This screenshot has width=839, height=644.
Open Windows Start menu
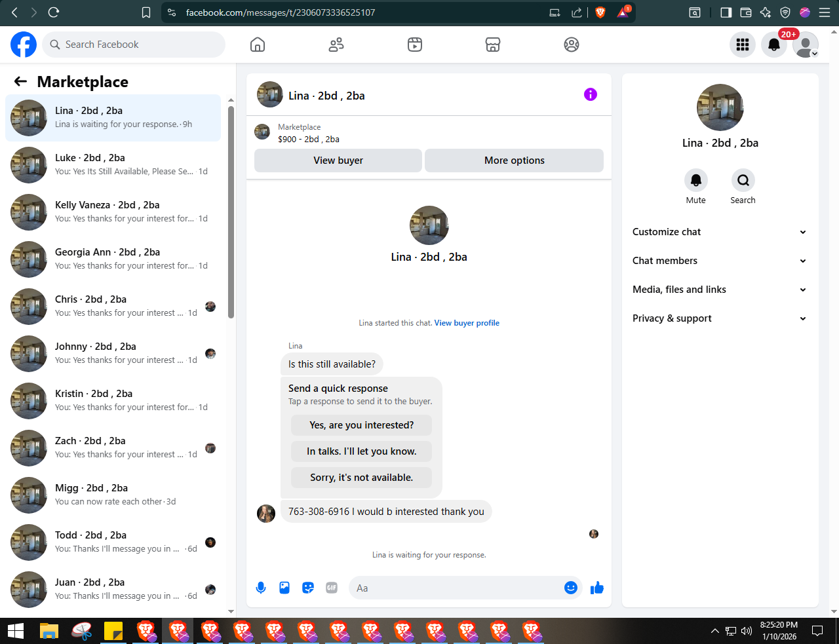(x=16, y=631)
